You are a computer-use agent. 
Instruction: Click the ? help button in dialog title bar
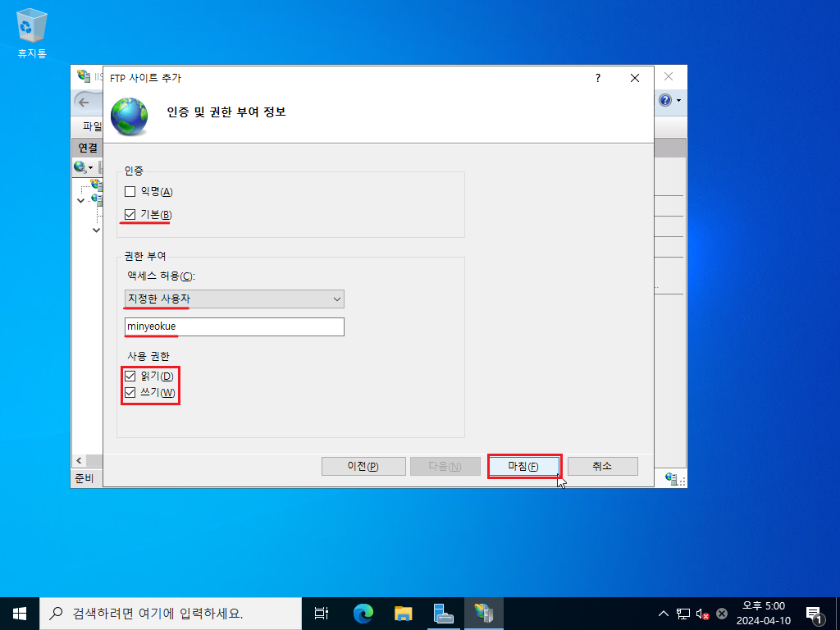point(598,78)
